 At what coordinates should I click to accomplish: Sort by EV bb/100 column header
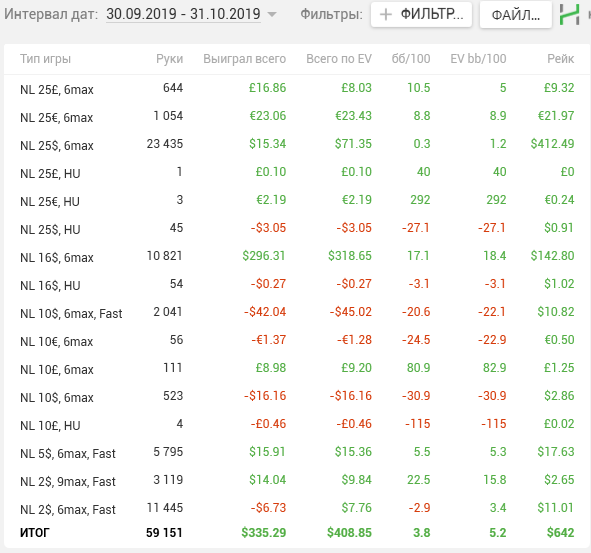(x=478, y=59)
